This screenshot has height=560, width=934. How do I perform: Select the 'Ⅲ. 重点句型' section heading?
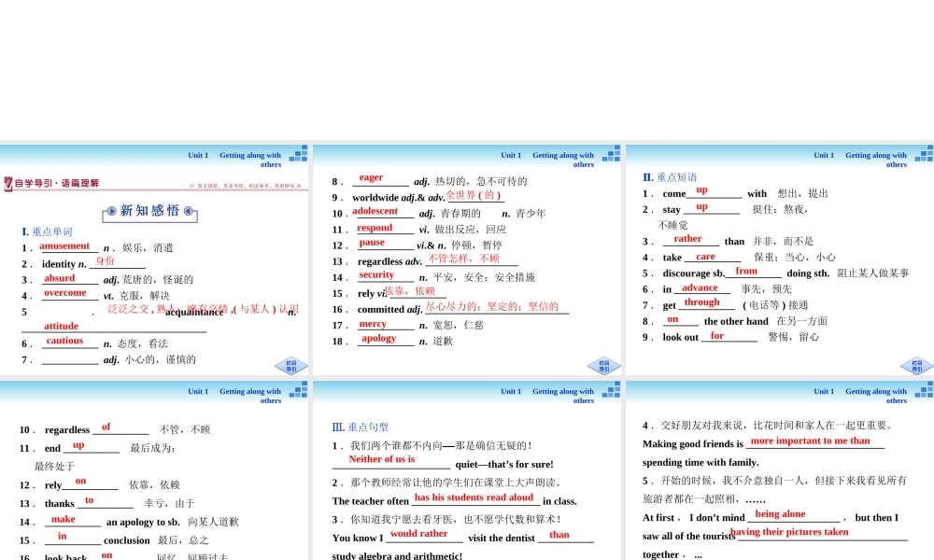[361, 427]
